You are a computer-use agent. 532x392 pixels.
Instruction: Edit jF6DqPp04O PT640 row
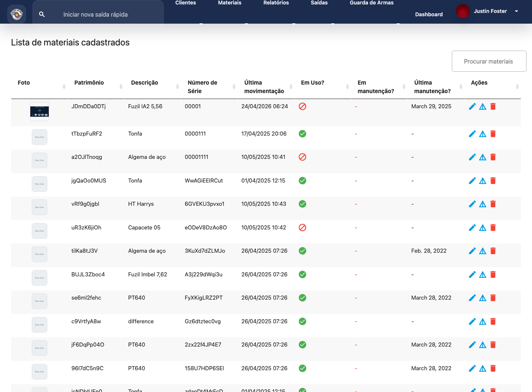[x=472, y=345]
